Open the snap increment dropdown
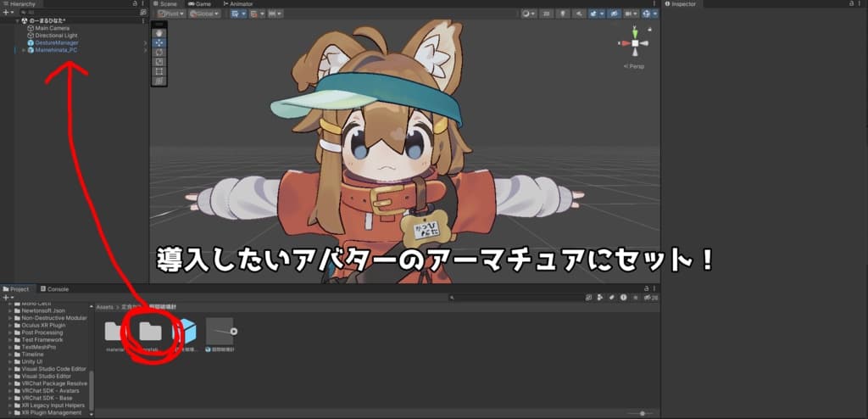This screenshot has width=868, height=419. (x=275, y=14)
